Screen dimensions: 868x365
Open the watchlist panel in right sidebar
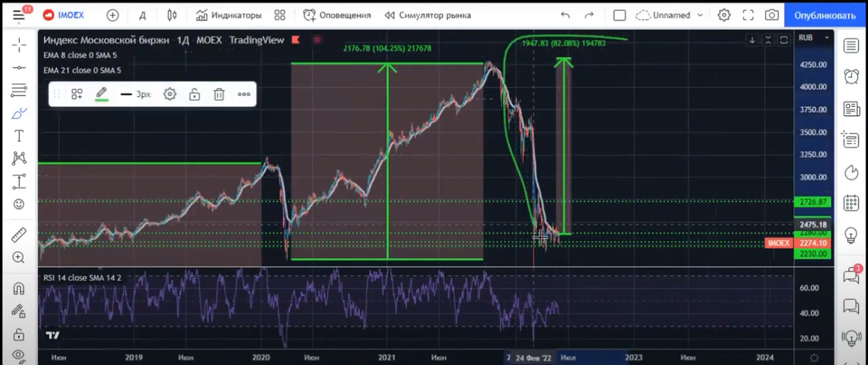pyautogui.click(x=851, y=46)
